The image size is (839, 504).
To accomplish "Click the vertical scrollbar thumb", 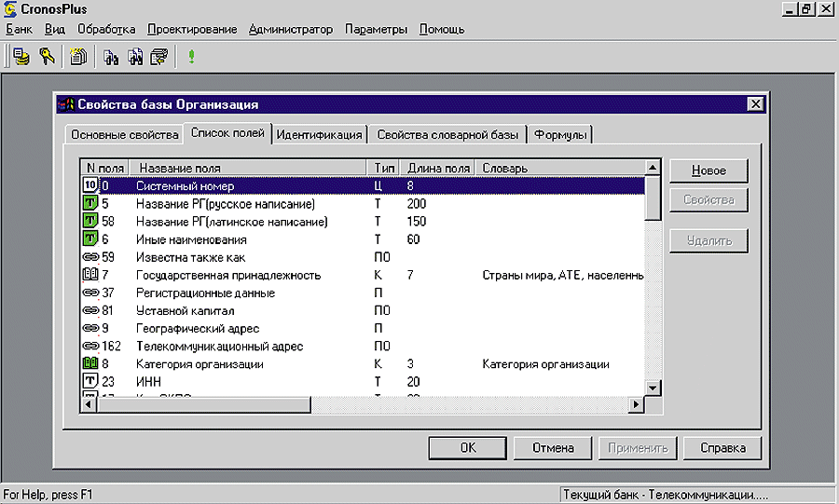I will tap(653, 198).
